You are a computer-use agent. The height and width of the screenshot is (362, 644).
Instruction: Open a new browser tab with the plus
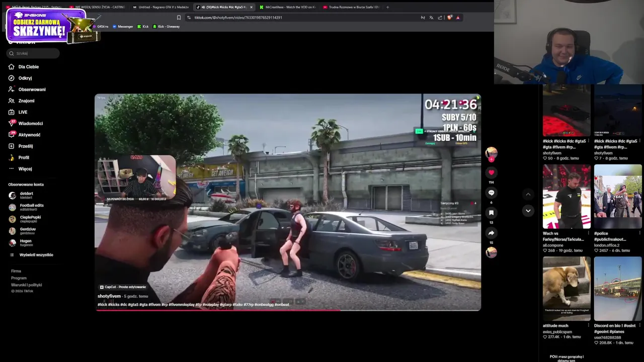[387, 7]
